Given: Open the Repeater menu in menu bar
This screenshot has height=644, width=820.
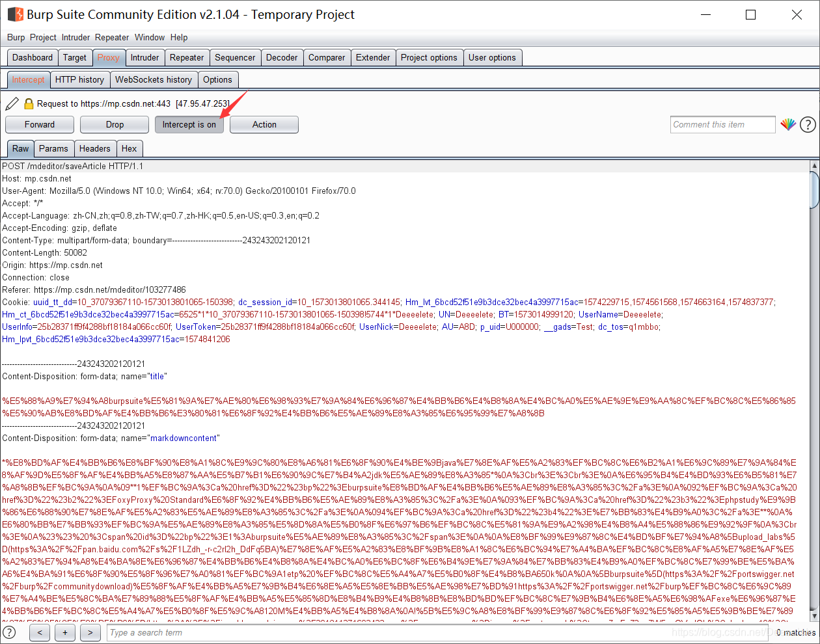Looking at the screenshot, I should (x=112, y=37).
